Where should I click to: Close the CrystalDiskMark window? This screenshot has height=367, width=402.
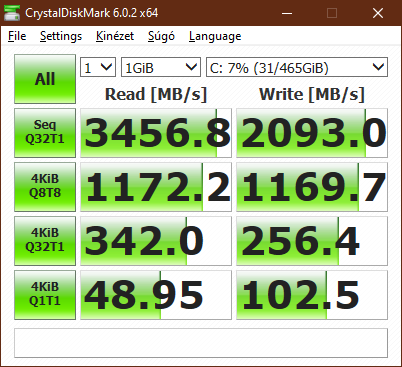pyautogui.click(x=378, y=13)
